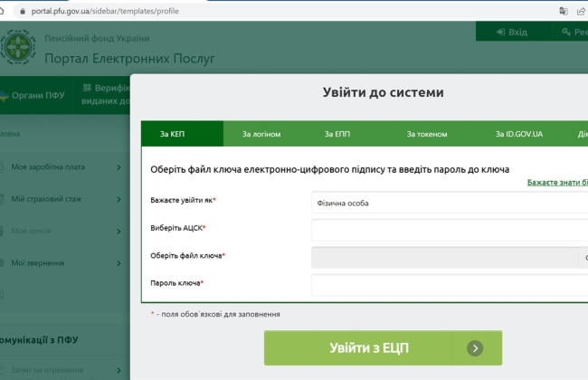Click the login arrow icon next to Вхід

click(x=500, y=32)
